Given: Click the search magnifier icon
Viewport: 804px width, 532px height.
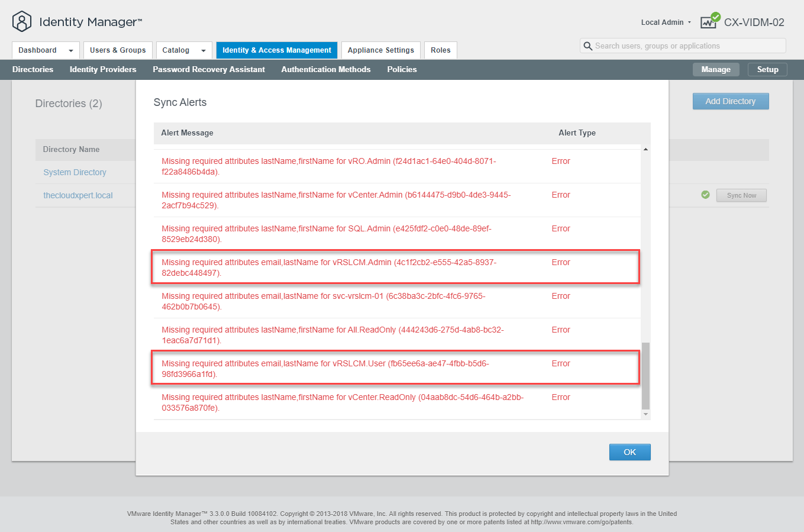Looking at the screenshot, I should (x=587, y=46).
